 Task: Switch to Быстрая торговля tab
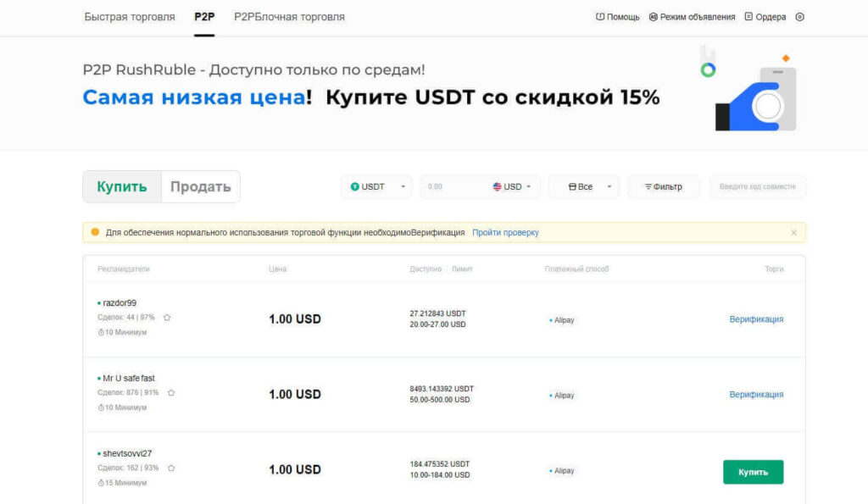coord(129,15)
